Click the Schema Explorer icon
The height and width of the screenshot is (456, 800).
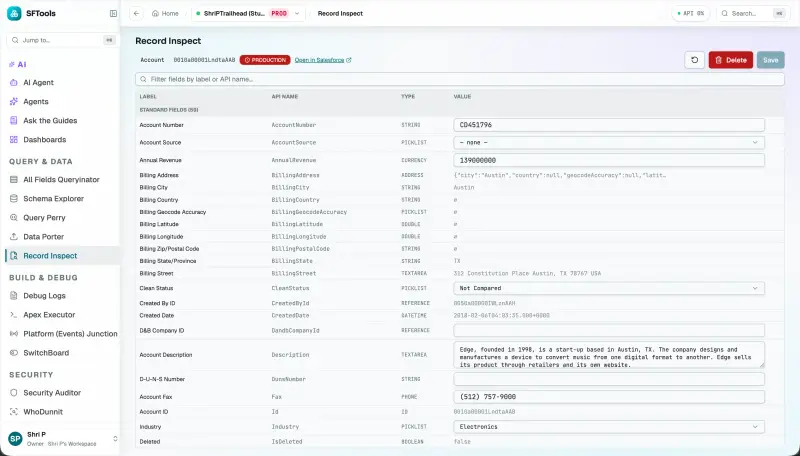14,198
